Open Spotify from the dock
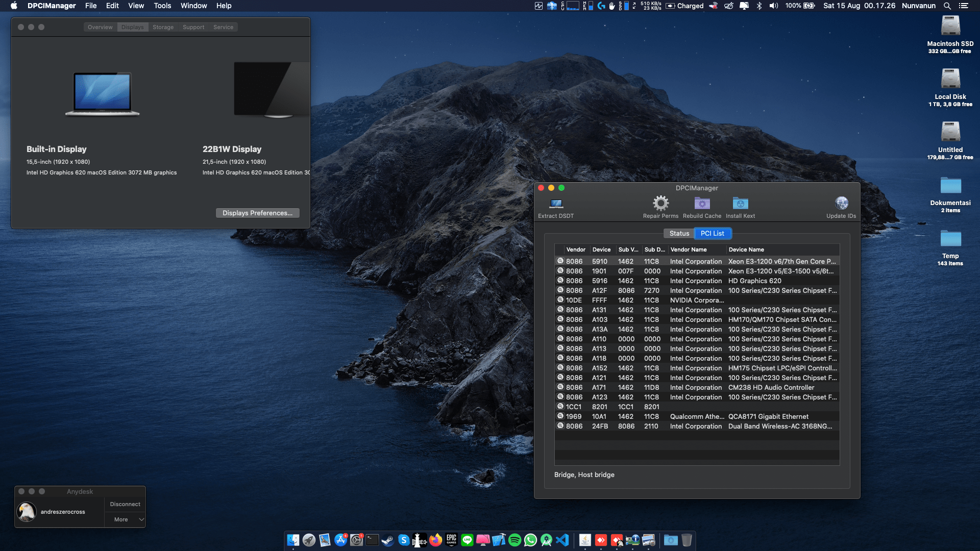980x551 pixels. click(x=514, y=540)
